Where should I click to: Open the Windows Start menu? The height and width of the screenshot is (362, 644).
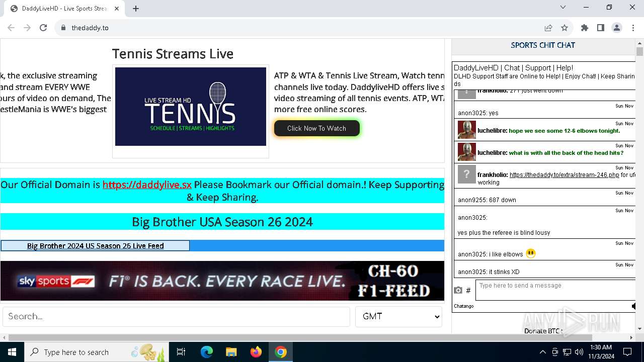(12, 352)
